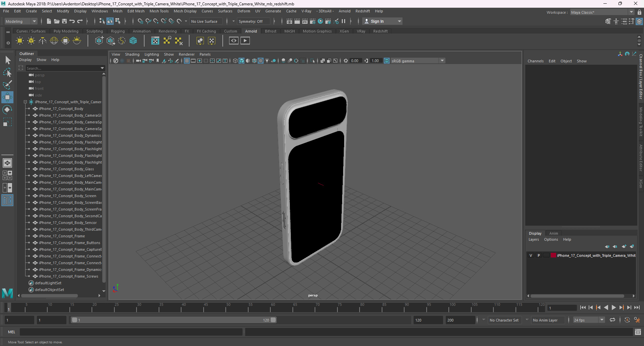Switch to four-view layout icon
Screen dimensions: 644x346
pos(7,175)
